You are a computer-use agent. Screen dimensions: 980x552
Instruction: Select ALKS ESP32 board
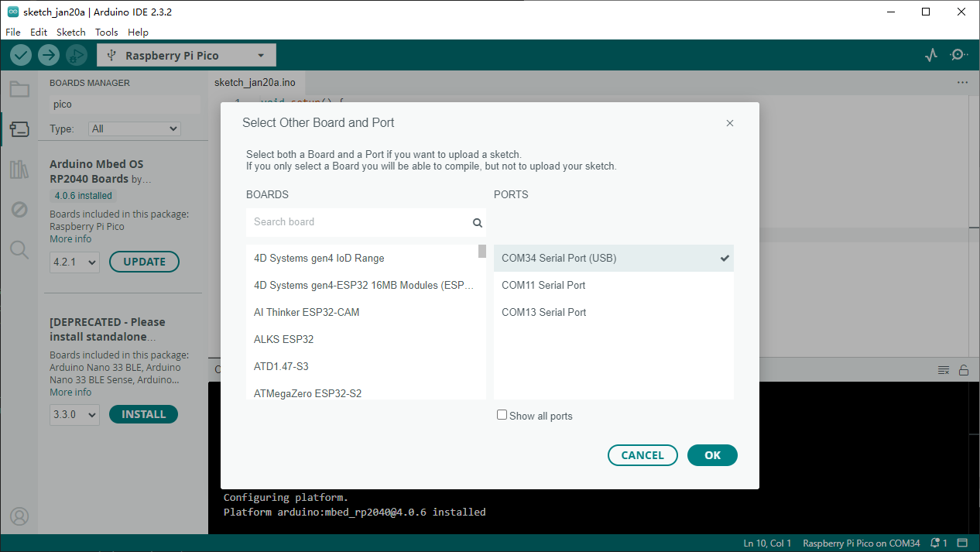[362, 340]
